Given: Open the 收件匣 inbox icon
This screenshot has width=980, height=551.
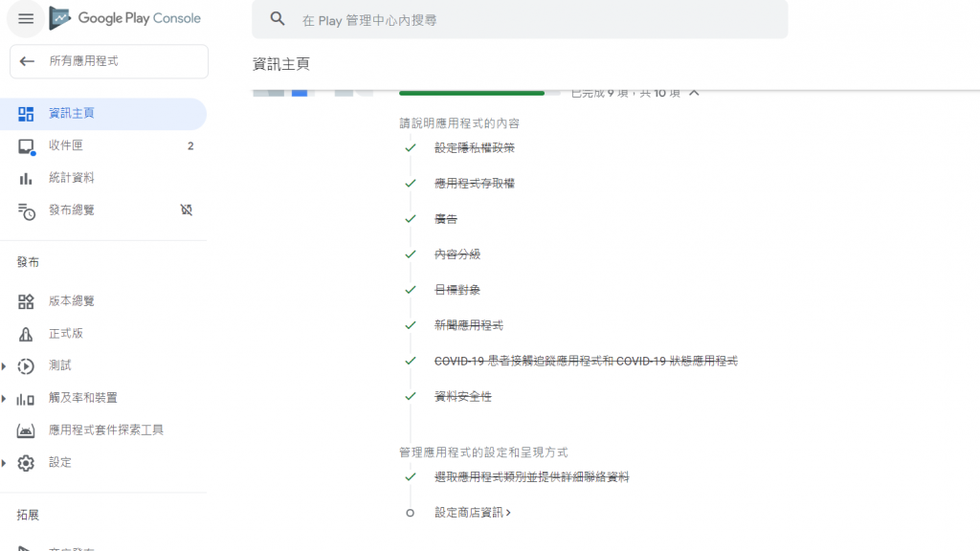Looking at the screenshot, I should click(26, 146).
